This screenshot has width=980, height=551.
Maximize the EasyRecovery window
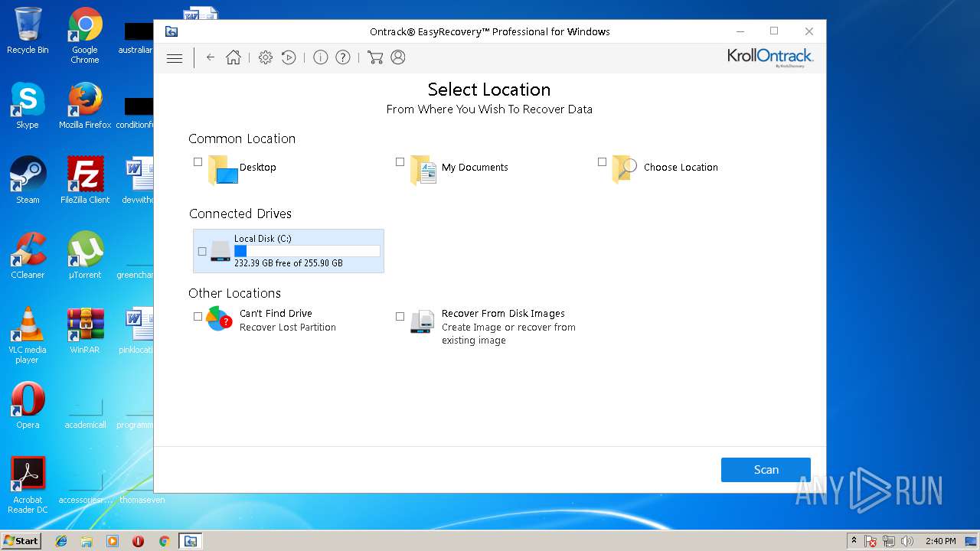774,31
